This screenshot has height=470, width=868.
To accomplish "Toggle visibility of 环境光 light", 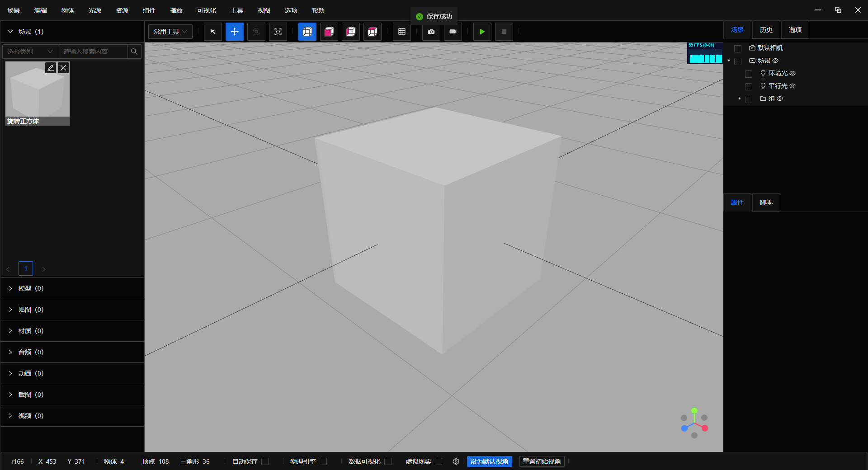I will (793, 73).
